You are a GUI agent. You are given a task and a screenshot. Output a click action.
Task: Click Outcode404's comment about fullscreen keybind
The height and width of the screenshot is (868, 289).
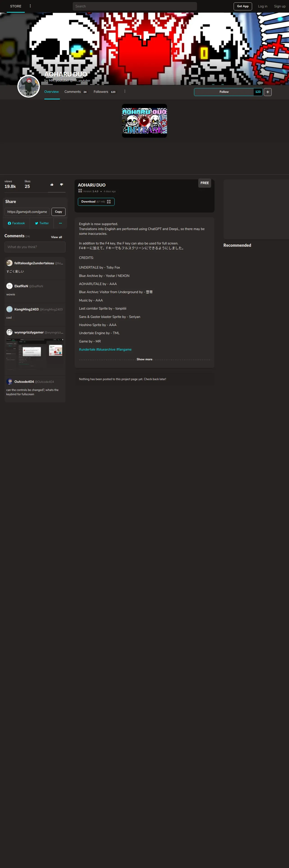(x=32, y=392)
